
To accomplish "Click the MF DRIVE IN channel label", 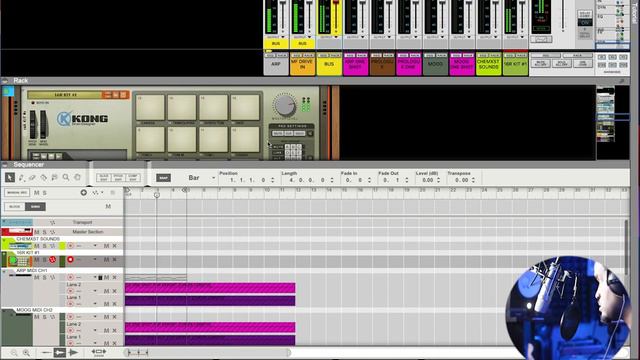I will coord(302,64).
